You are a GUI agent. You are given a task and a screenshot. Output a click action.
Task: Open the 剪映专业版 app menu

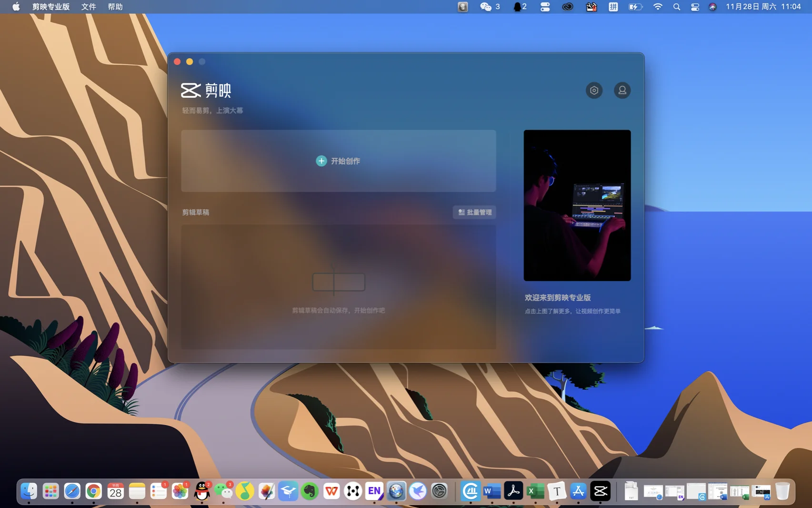pyautogui.click(x=51, y=7)
